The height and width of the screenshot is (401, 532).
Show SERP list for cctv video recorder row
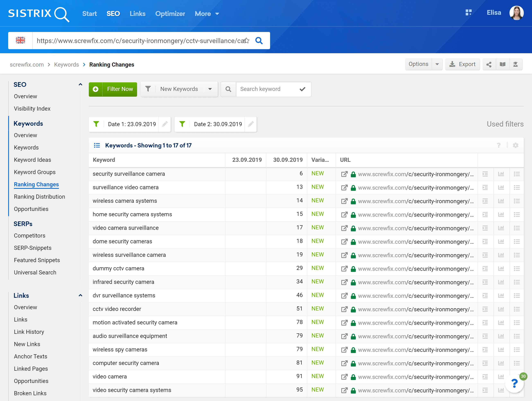click(x=485, y=309)
